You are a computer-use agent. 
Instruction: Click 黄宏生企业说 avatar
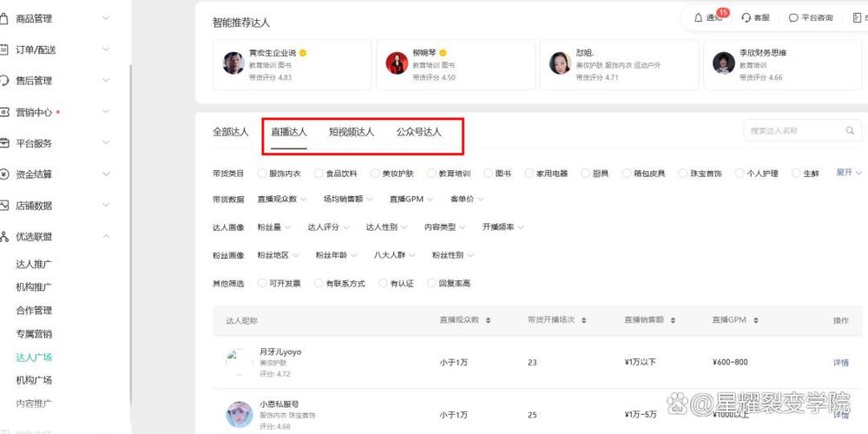(233, 63)
